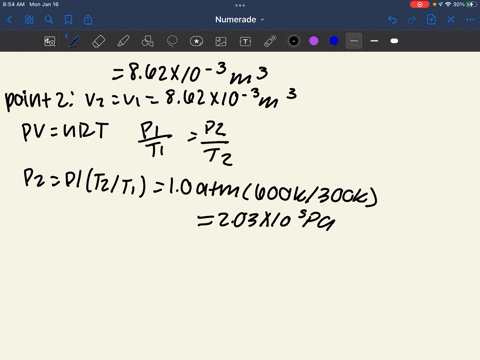
Task: Open the share export menu
Action: [88, 20]
